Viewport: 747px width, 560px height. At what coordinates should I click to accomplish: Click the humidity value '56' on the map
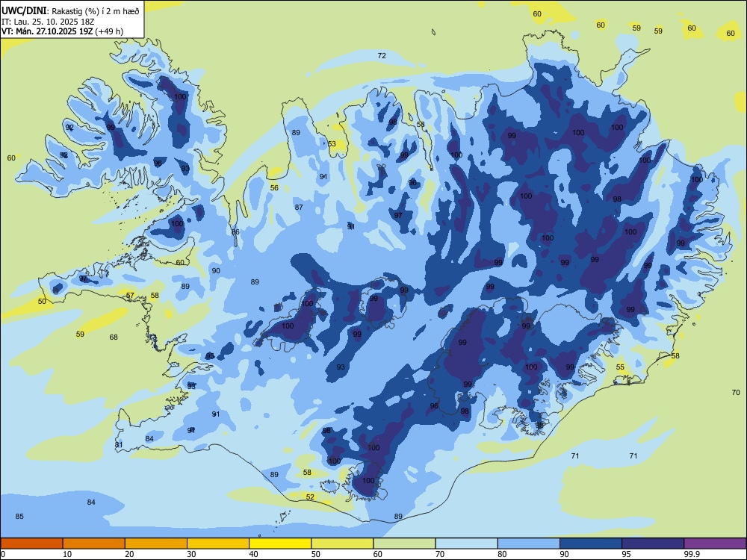point(274,188)
